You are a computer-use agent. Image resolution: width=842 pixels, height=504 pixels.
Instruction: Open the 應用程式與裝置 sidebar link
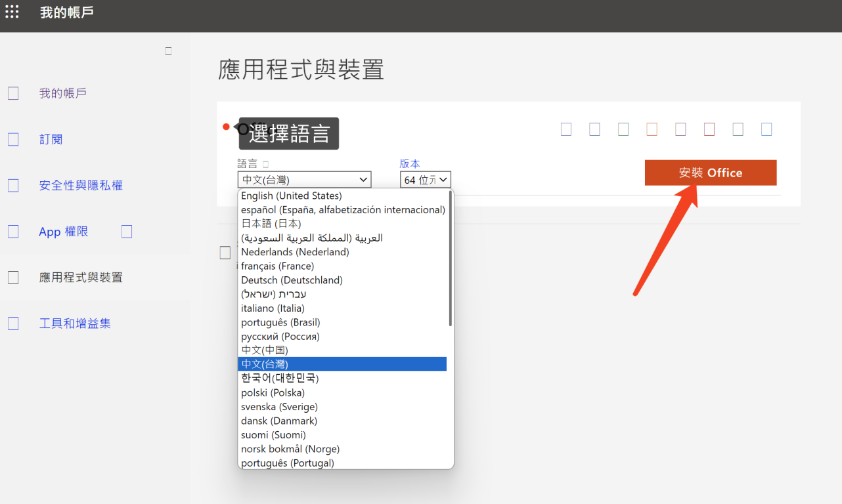81,278
